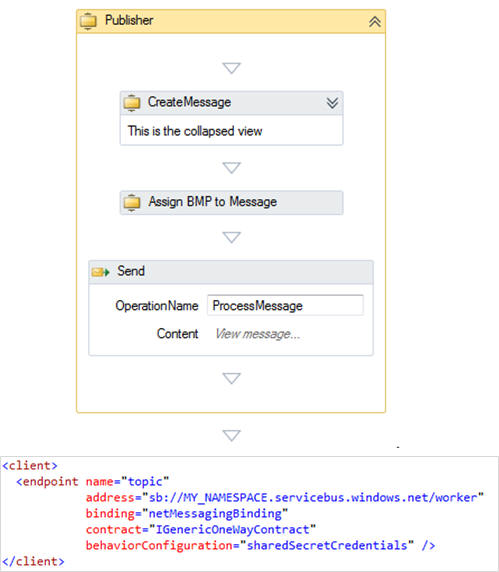
Task: Click the 'This is the collapsed view' text
Action: (x=195, y=131)
